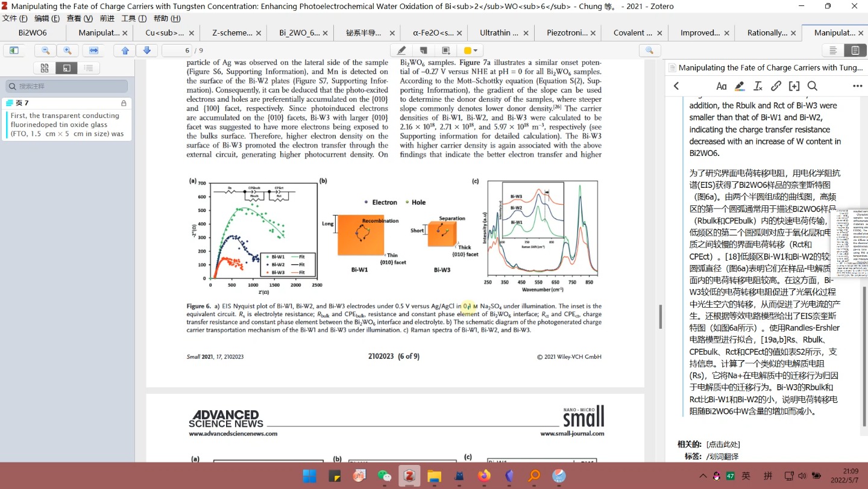Open the note editor more options menu

coord(857,86)
